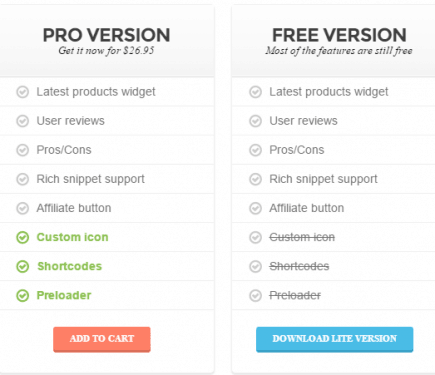435x375 pixels.
Task: Click the green check icon next to Preloader
Action: [x=23, y=295]
